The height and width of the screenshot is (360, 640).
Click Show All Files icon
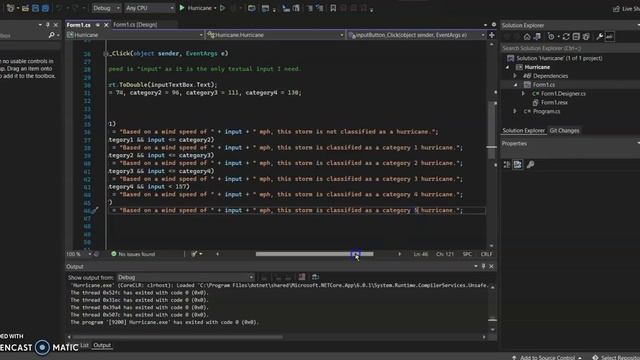click(586, 37)
